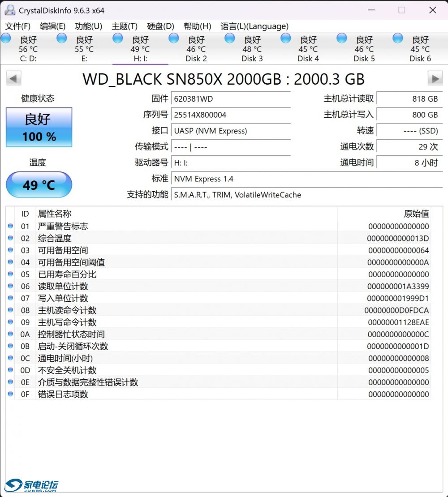
Task: Click the status dot for attribute 02 综合温度
Action: click(10, 238)
